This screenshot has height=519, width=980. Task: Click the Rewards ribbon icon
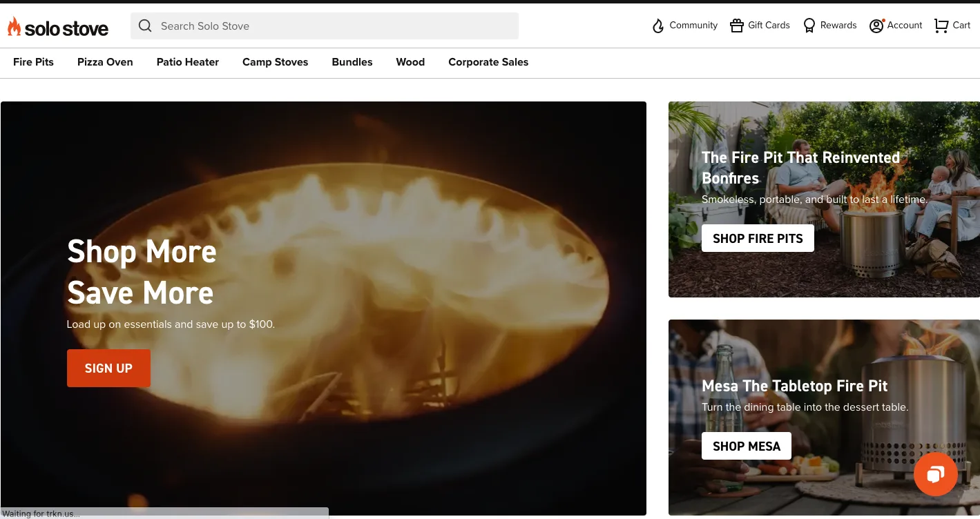coord(809,26)
